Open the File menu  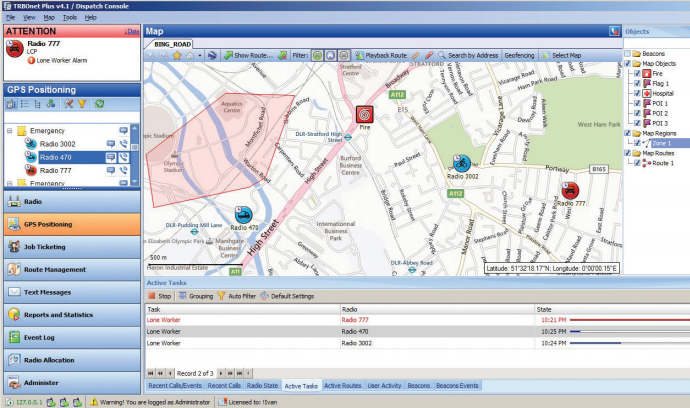coord(11,18)
